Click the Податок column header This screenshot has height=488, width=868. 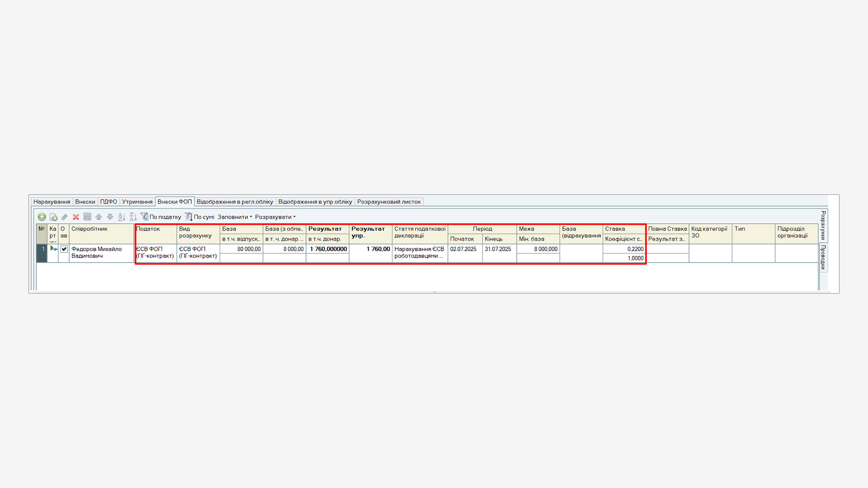[x=156, y=234]
